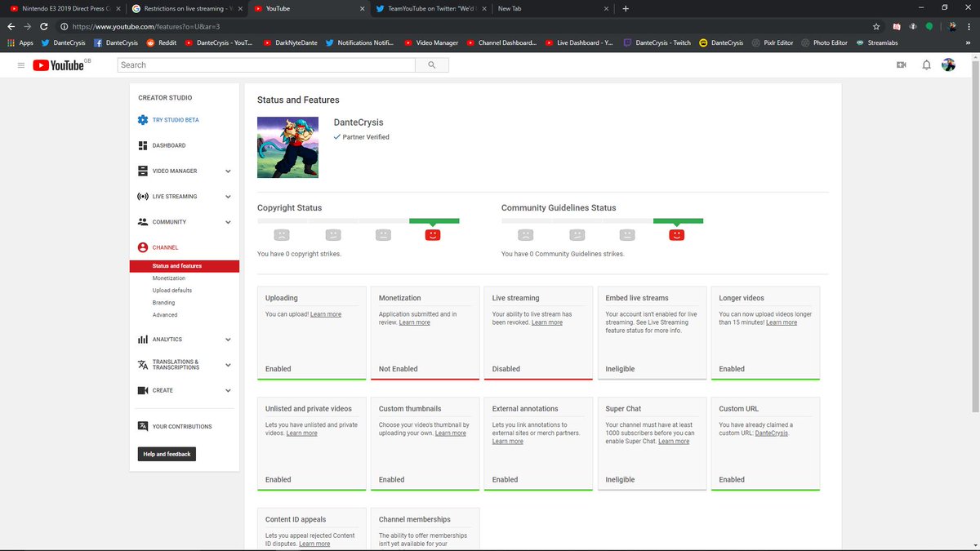
Task: Click the Analytics bar chart icon
Action: click(x=143, y=340)
